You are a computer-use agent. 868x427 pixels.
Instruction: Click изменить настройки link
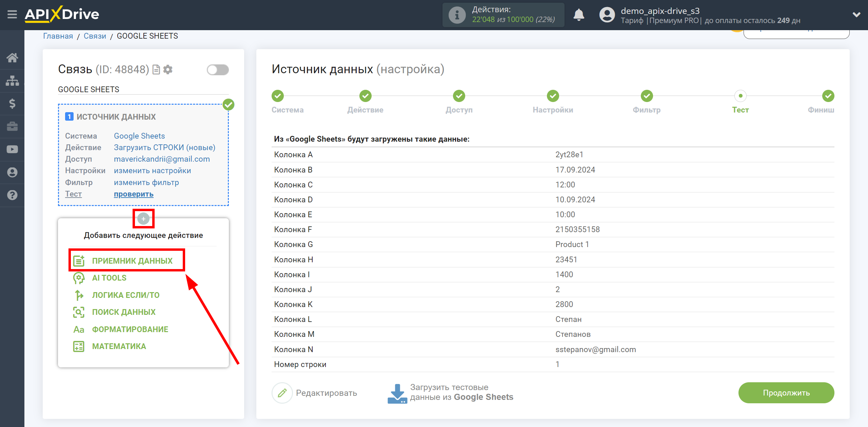coord(152,170)
